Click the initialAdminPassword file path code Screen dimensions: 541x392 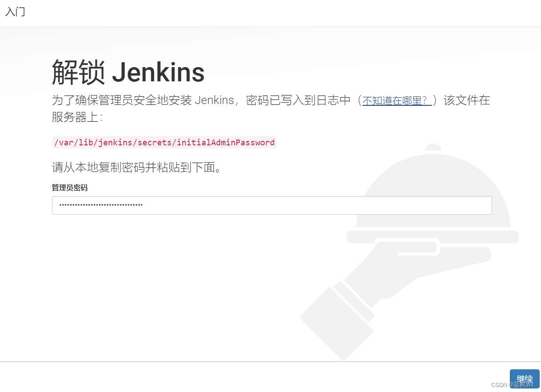[x=164, y=143]
